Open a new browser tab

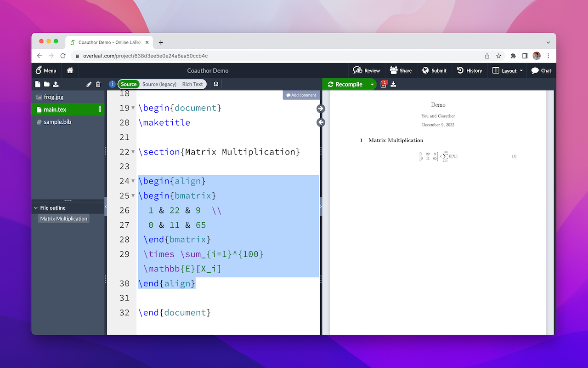(161, 42)
